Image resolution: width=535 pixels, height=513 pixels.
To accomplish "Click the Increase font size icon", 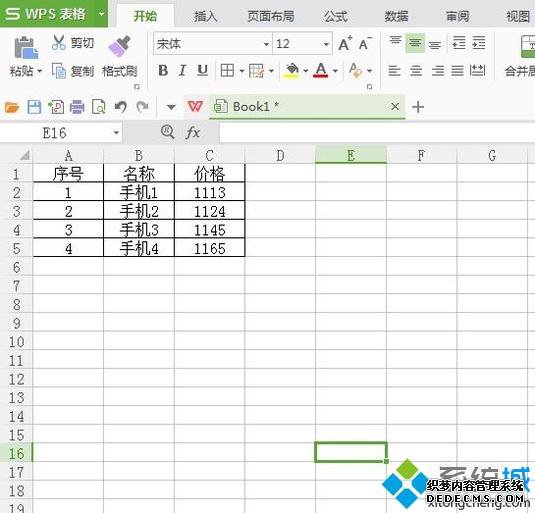I will 345,44.
